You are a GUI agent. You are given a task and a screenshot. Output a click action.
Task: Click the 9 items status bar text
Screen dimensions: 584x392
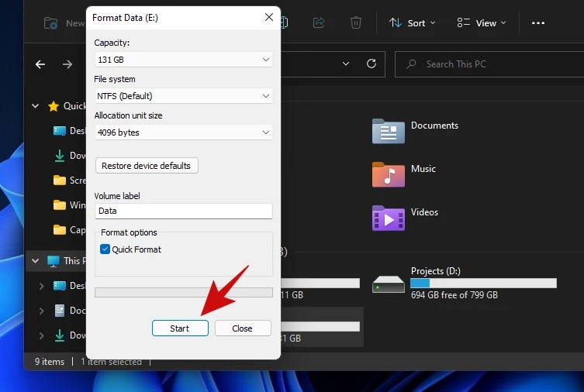pos(50,362)
